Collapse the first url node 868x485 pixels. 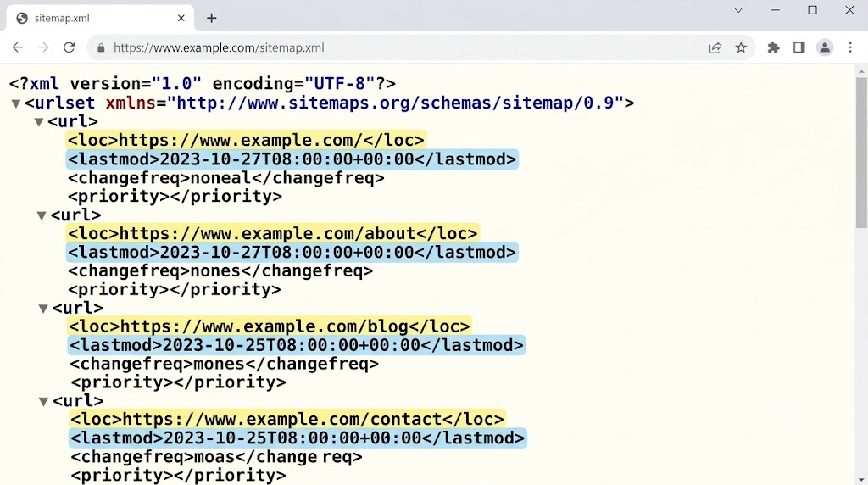[x=39, y=122]
